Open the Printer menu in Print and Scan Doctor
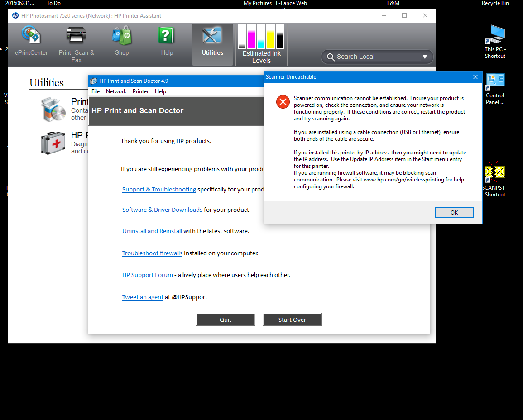Image resolution: width=523 pixels, height=420 pixels. click(140, 91)
